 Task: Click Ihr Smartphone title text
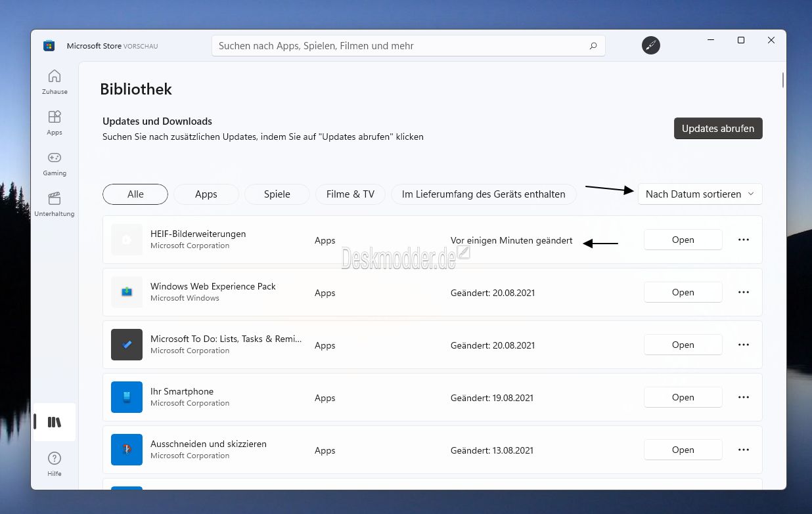tap(182, 391)
